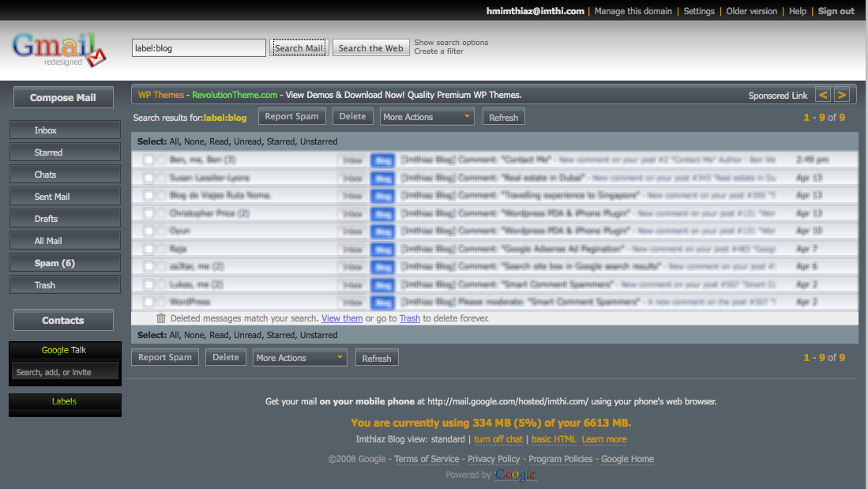Go to next sponsored link arrow

[x=841, y=95]
